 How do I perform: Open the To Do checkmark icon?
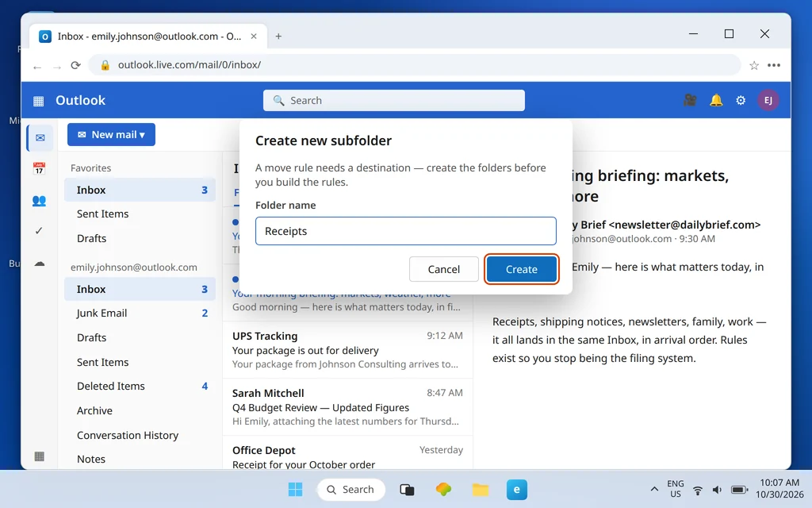coord(39,231)
